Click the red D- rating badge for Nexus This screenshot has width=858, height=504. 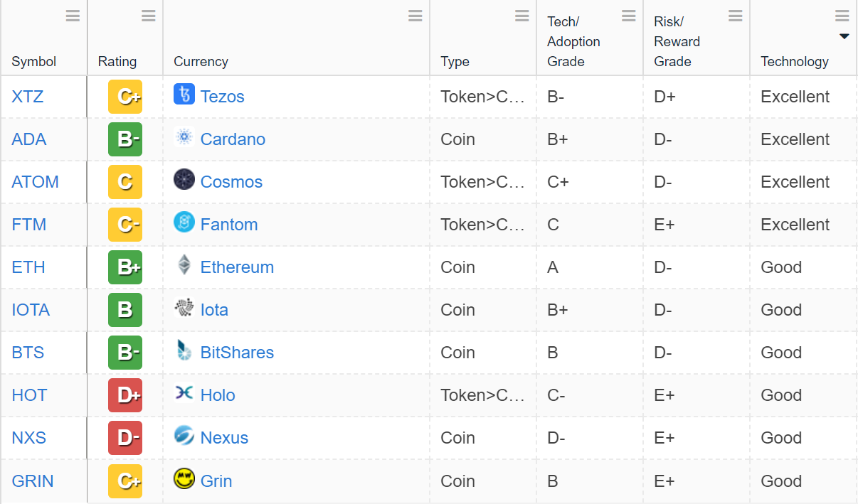pos(125,438)
